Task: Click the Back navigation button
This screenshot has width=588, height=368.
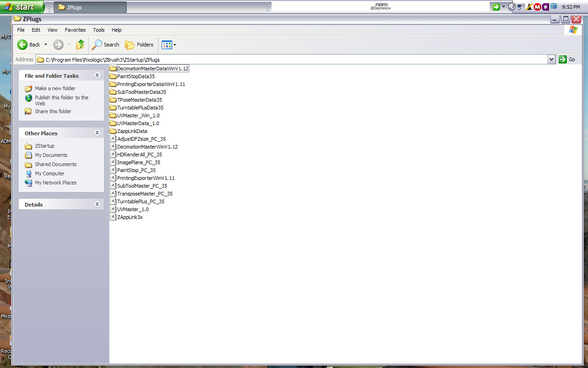Action: (28, 45)
